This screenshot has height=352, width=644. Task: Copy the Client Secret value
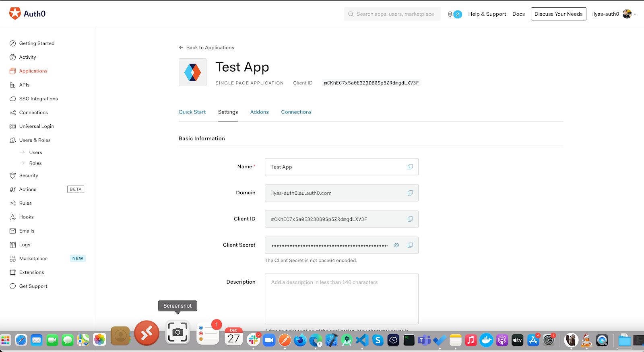tap(410, 245)
